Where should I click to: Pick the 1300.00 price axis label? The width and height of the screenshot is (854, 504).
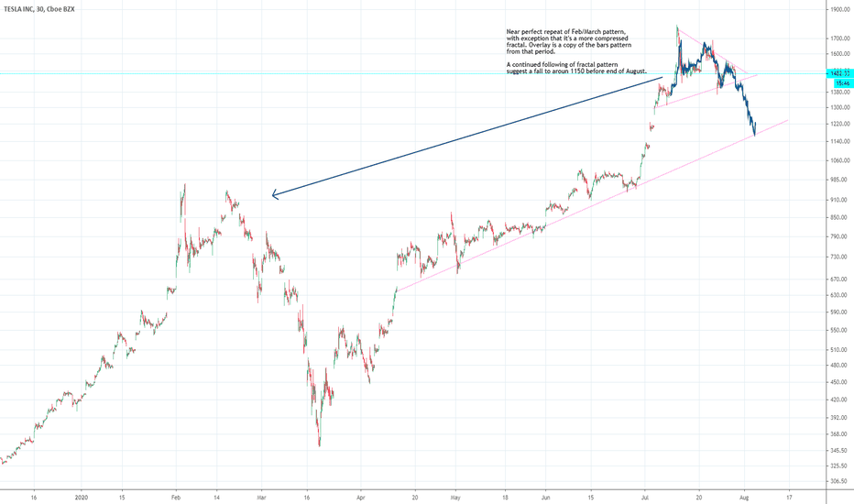click(x=841, y=107)
